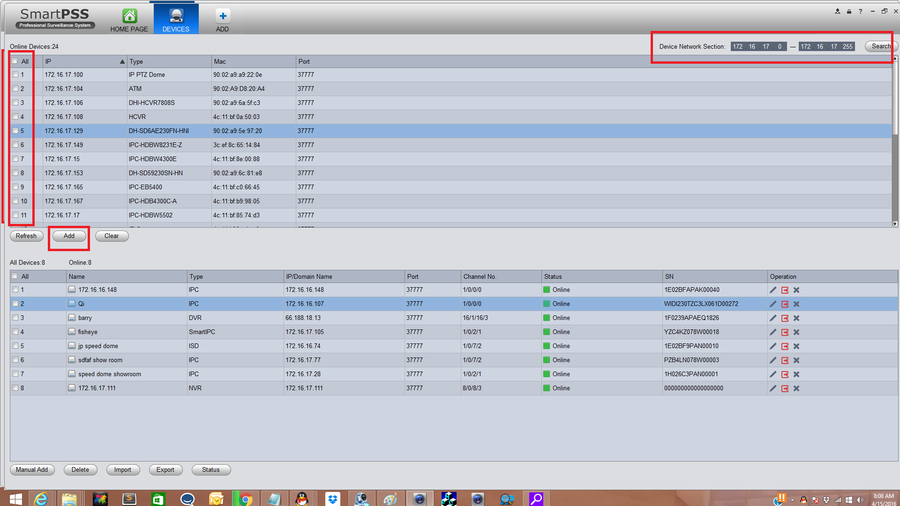
Task: Delete the 'fisheye' device with X icon
Action: [796, 332]
